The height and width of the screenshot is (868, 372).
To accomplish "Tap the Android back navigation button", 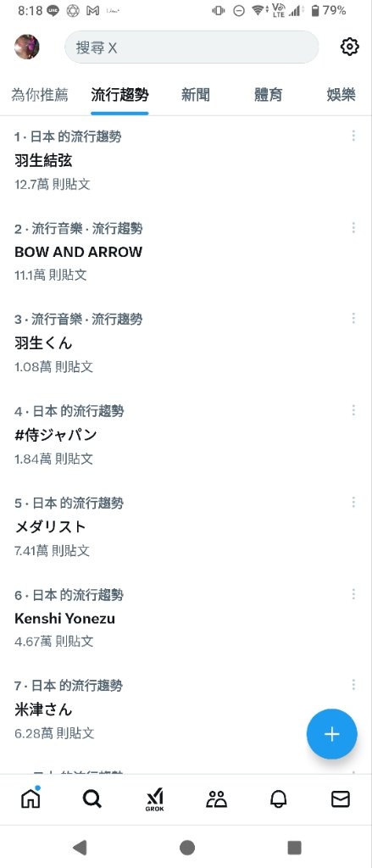I will [81, 847].
